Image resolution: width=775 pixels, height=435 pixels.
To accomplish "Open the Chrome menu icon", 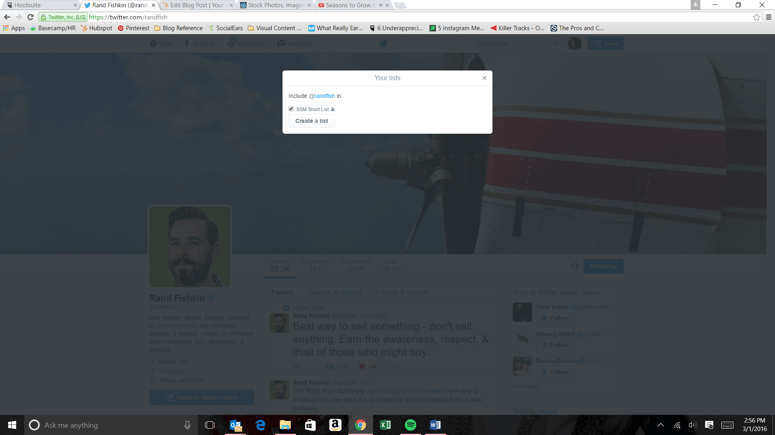I will (x=769, y=17).
